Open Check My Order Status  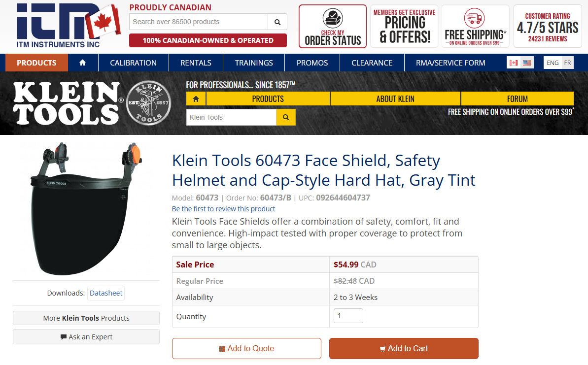point(332,26)
